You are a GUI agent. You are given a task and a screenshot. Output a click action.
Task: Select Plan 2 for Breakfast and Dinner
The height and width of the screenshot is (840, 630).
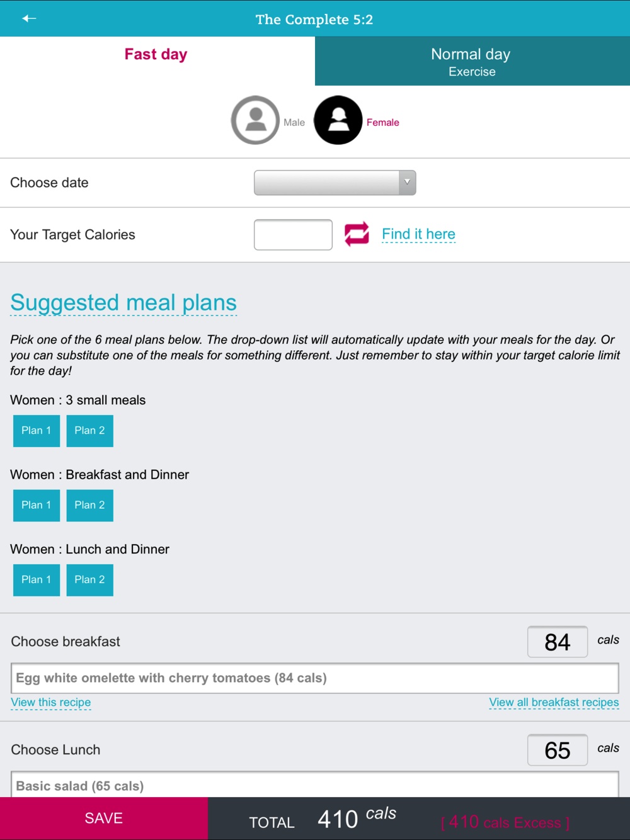pyautogui.click(x=89, y=505)
